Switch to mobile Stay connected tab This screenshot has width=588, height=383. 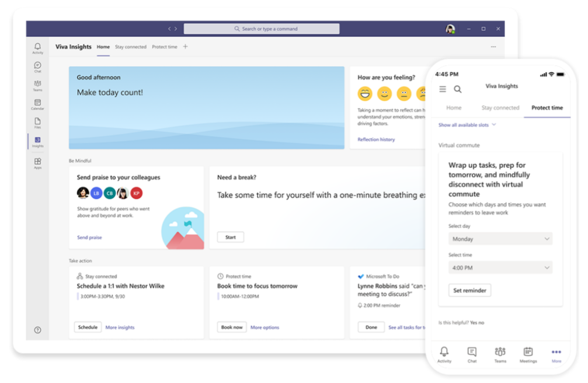[x=500, y=107]
